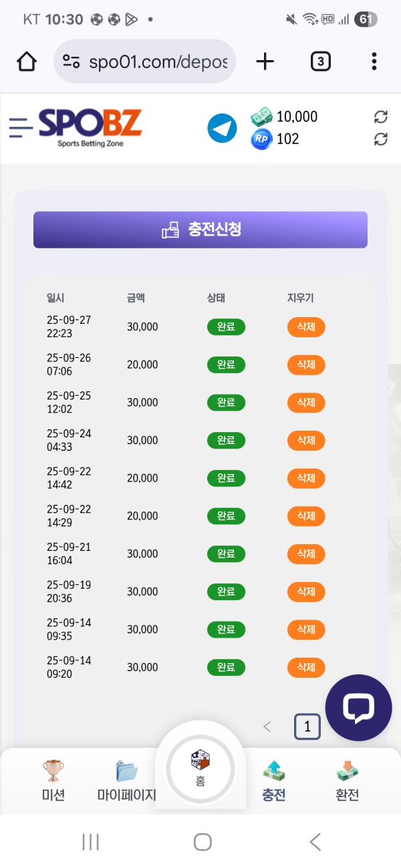
Task: Open the 마이페이지 tab
Action: [126, 781]
